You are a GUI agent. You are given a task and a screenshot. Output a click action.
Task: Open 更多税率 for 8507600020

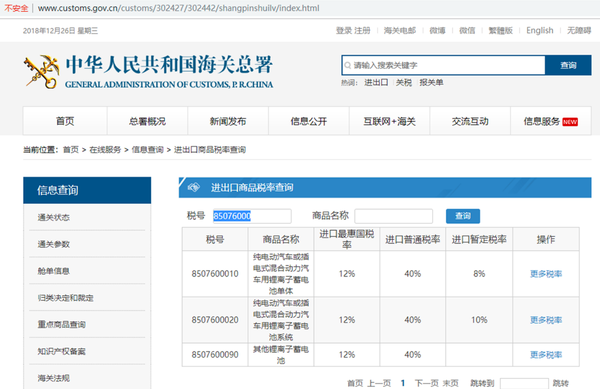546,320
